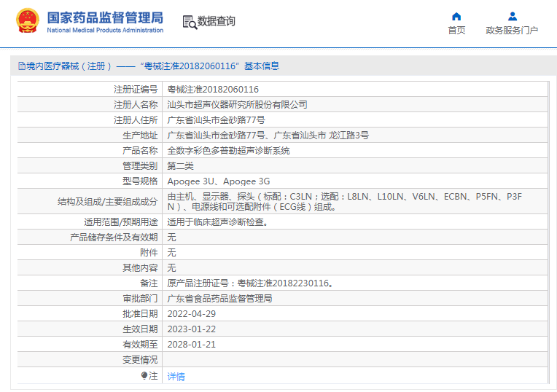Click expiry date 2028-01-21
The width and height of the screenshot is (557, 392).
click(192, 345)
